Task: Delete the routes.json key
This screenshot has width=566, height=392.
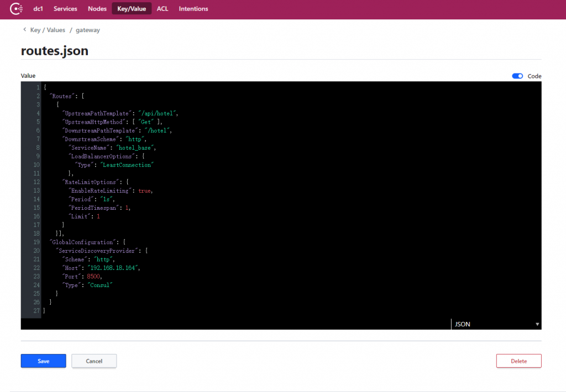Action: pos(518,361)
